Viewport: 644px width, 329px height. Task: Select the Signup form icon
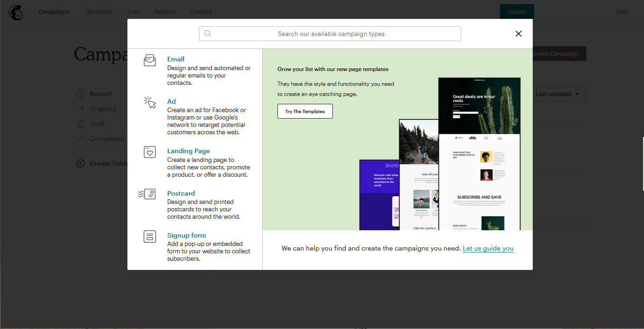150,236
